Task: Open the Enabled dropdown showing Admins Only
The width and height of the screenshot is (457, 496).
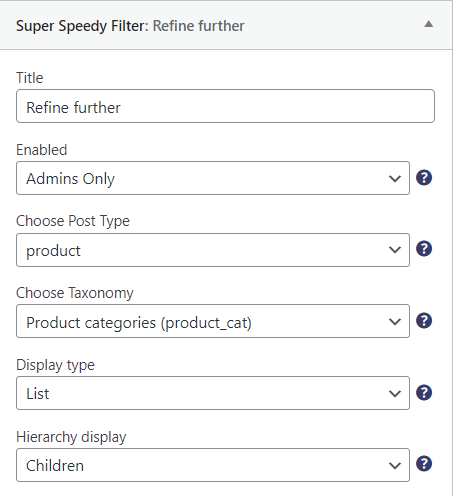Action: click(x=213, y=178)
